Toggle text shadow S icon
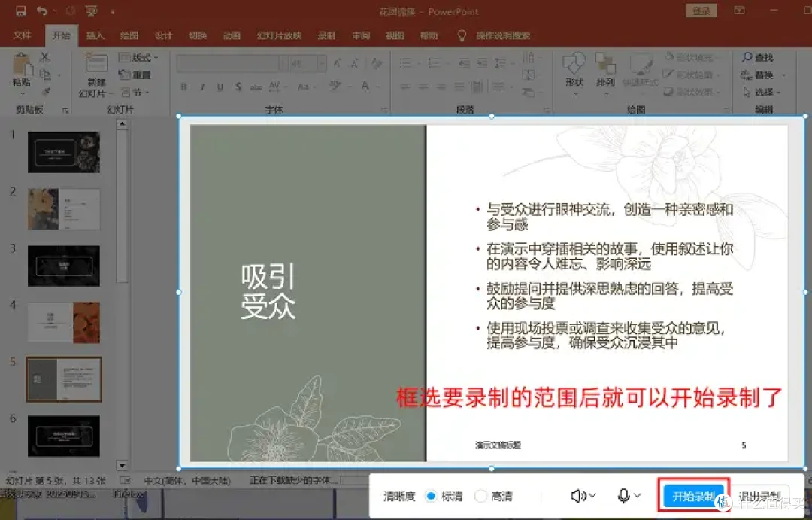The height and width of the screenshot is (520, 812). [238, 87]
